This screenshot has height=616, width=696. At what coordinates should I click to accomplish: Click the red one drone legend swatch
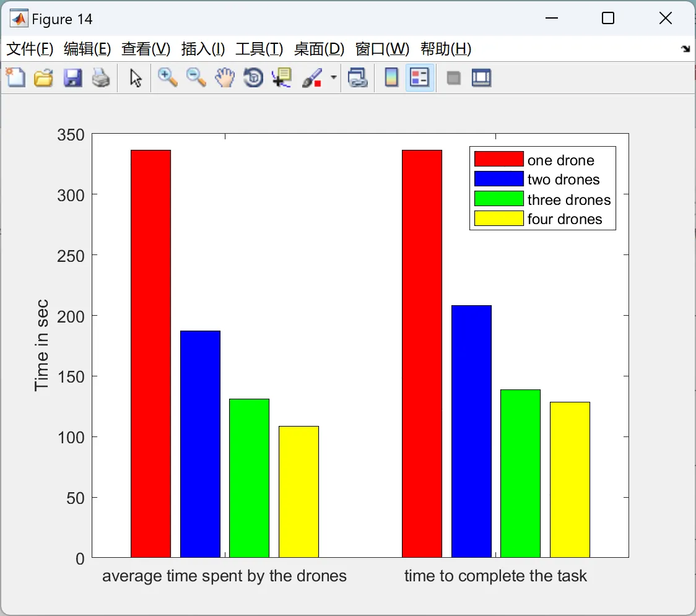[499, 159]
